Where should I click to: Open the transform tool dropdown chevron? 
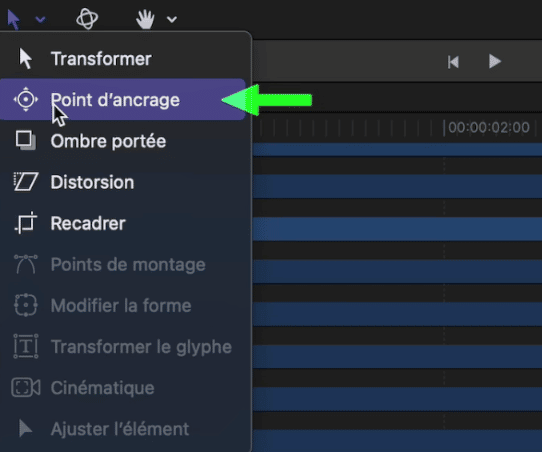pyautogui.click(x=40, y=19)
